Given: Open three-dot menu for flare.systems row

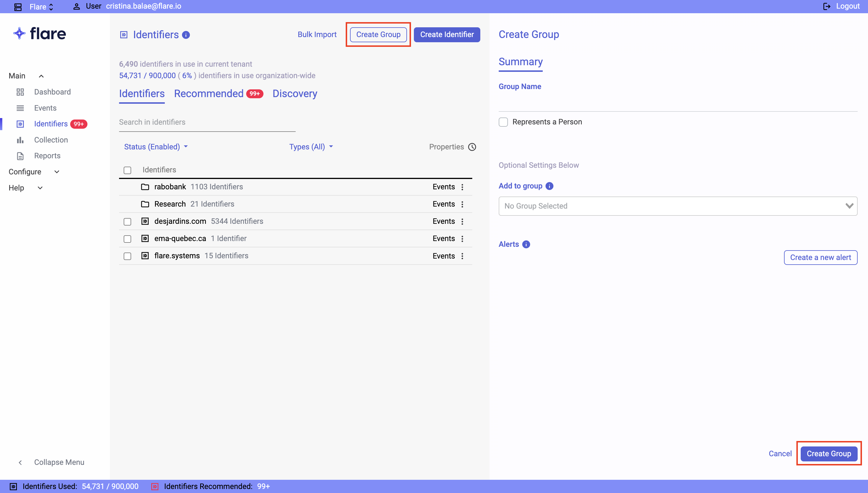Looking at the screenshot, I should point(462,256).
